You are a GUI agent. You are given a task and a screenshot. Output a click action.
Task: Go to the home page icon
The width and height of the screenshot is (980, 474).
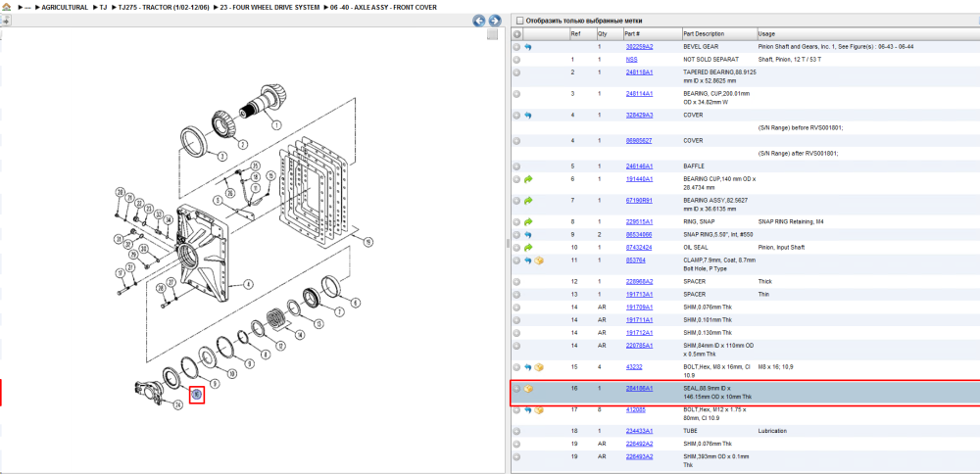[x=7, y=7]
